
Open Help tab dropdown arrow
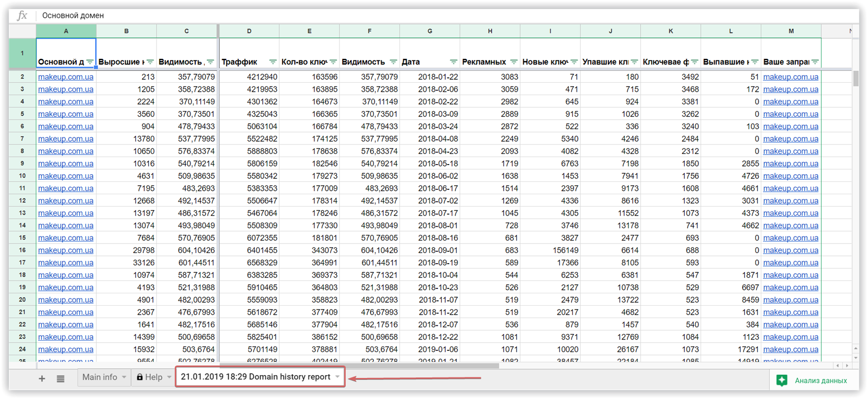coord(169,377)
